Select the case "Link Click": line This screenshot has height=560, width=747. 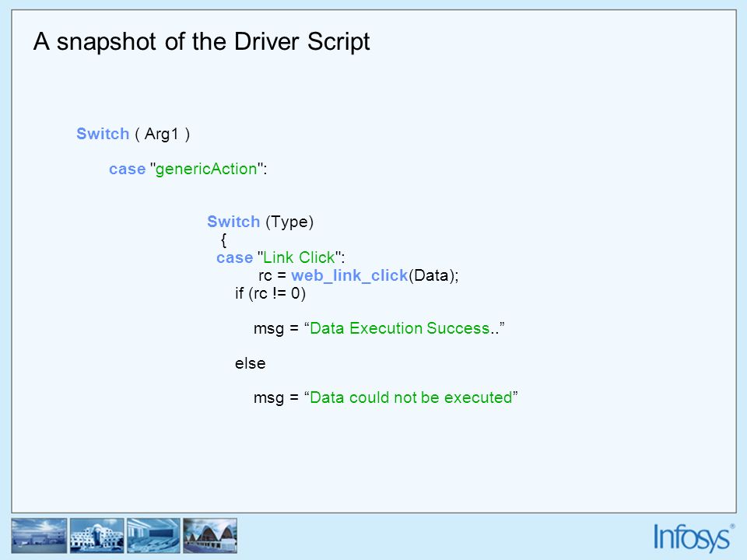[x=280, y=257]
